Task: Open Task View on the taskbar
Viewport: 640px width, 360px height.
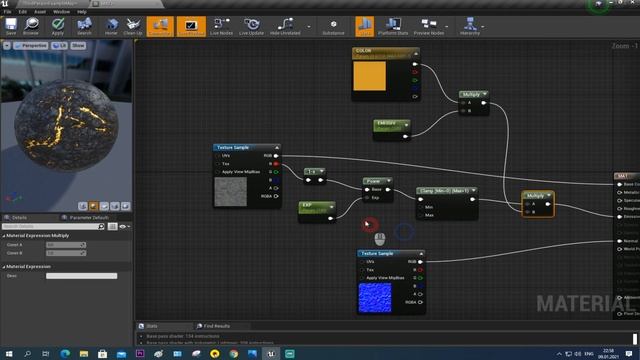Action: click(x=46, y=354)
